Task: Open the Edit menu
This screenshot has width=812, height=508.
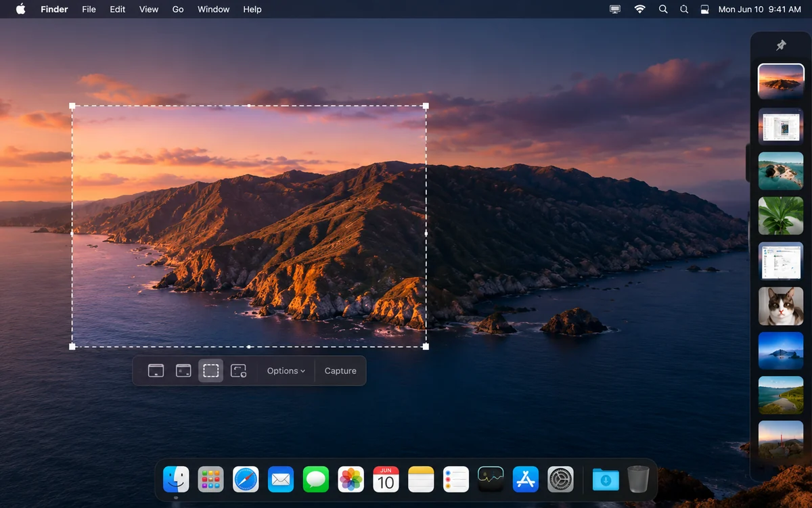Action: pyautogui.click(x=118, y=9)
